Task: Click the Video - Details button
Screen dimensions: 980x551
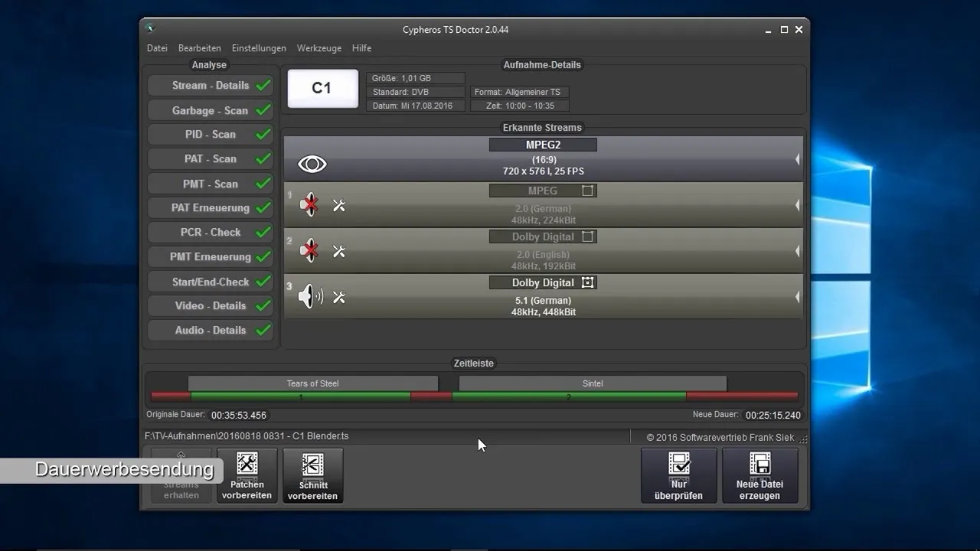Action: (211, 306)
